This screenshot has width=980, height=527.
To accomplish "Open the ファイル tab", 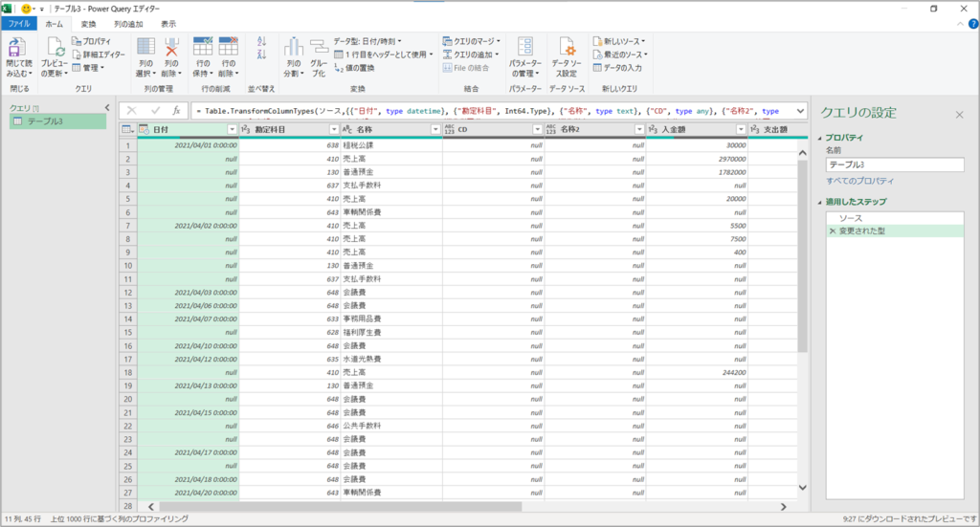I will [x=19, y=24].
